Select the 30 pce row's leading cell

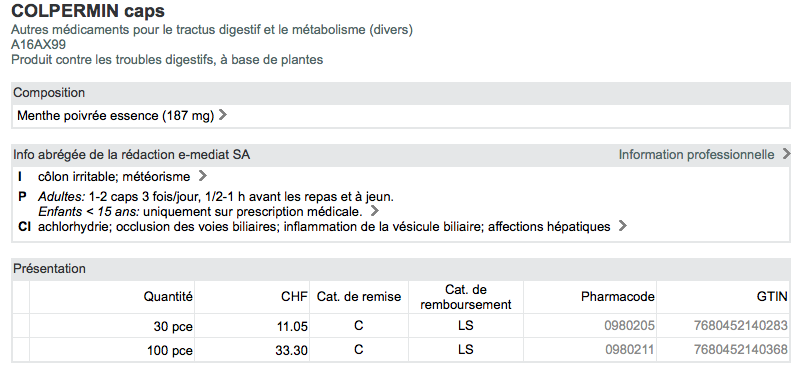(21, 326)
